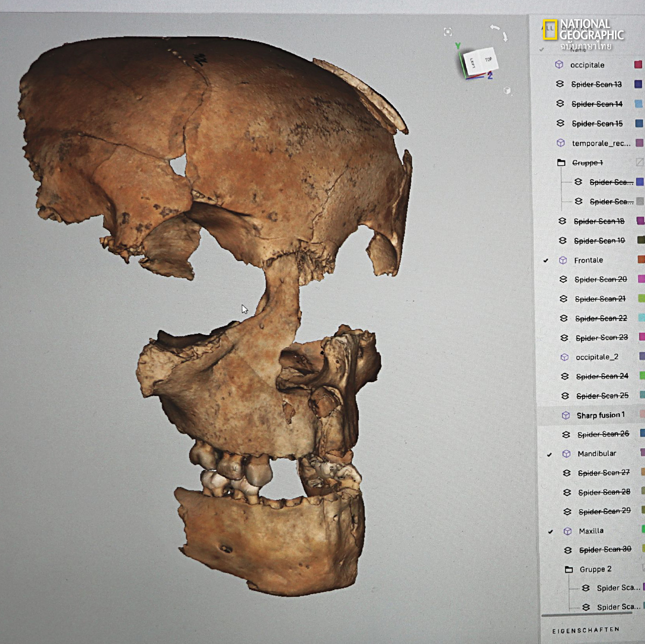Screen dimensions: 645x644
Task: Click the Name column header
Action: coord(578,50)
